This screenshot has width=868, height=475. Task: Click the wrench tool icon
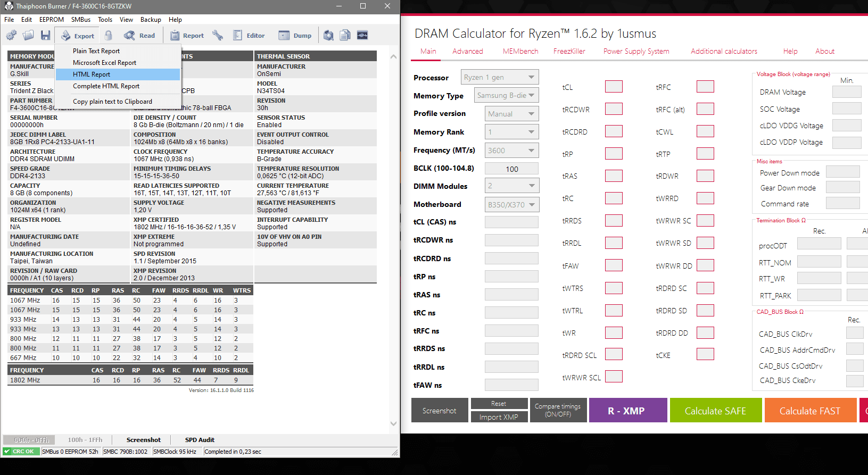pos(217,36)
